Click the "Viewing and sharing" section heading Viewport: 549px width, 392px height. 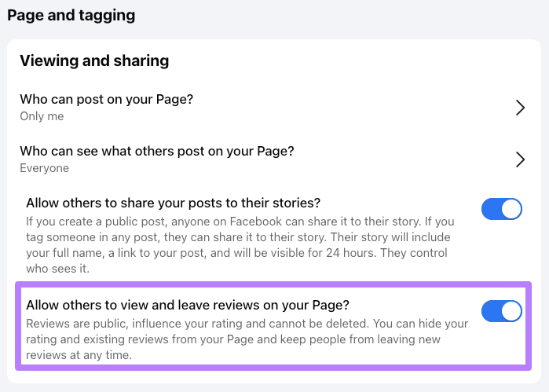tap(94, 60)
